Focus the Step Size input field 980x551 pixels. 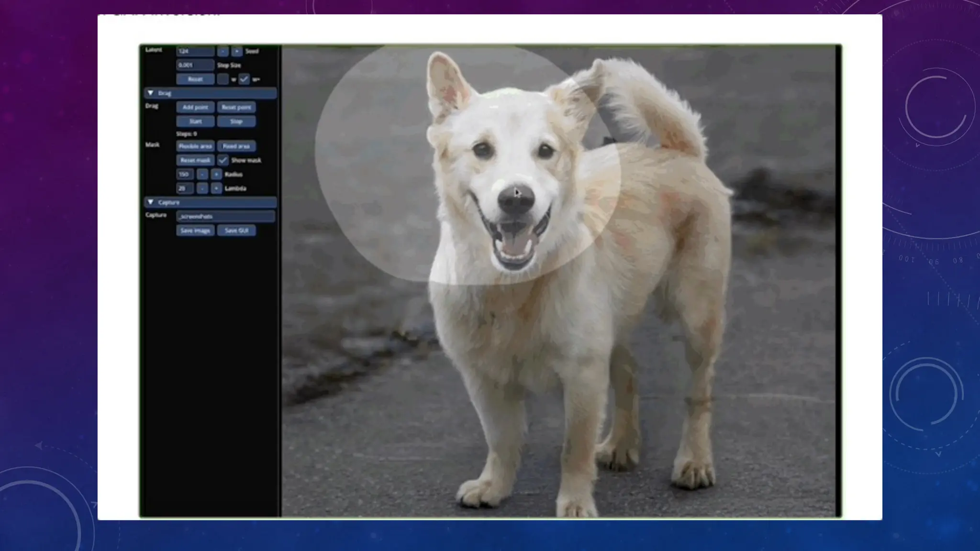(195, 65)
